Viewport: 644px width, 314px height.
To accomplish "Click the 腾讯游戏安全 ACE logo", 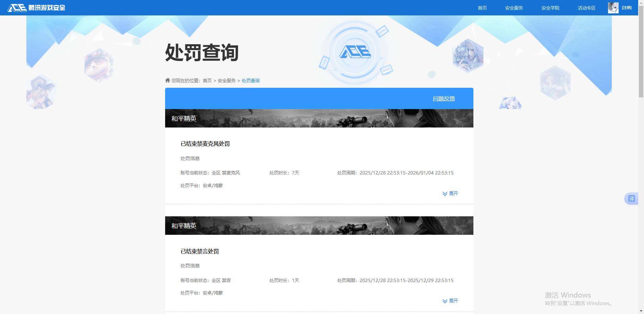I will (37, 8).
